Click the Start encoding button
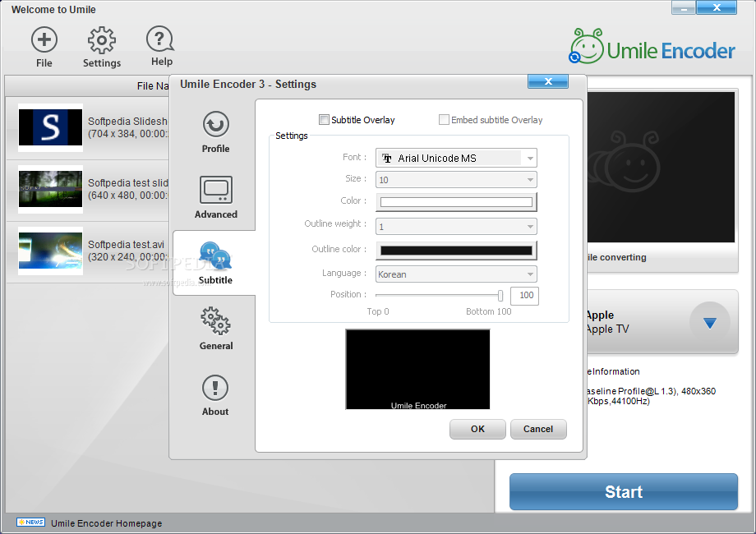 pos(624,491)
